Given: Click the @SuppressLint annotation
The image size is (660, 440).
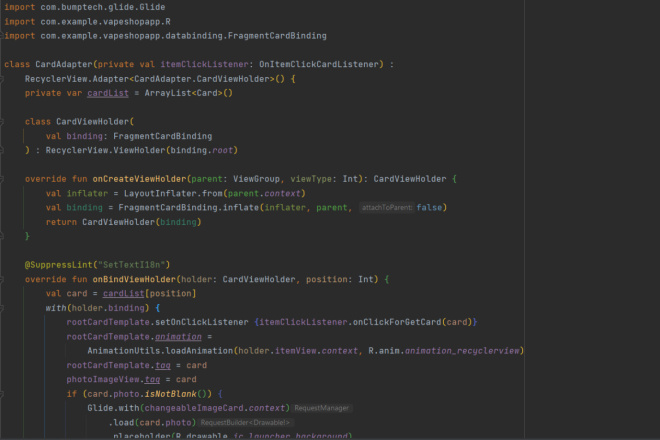Looking at the screenshot, I should tap(59, 265).
